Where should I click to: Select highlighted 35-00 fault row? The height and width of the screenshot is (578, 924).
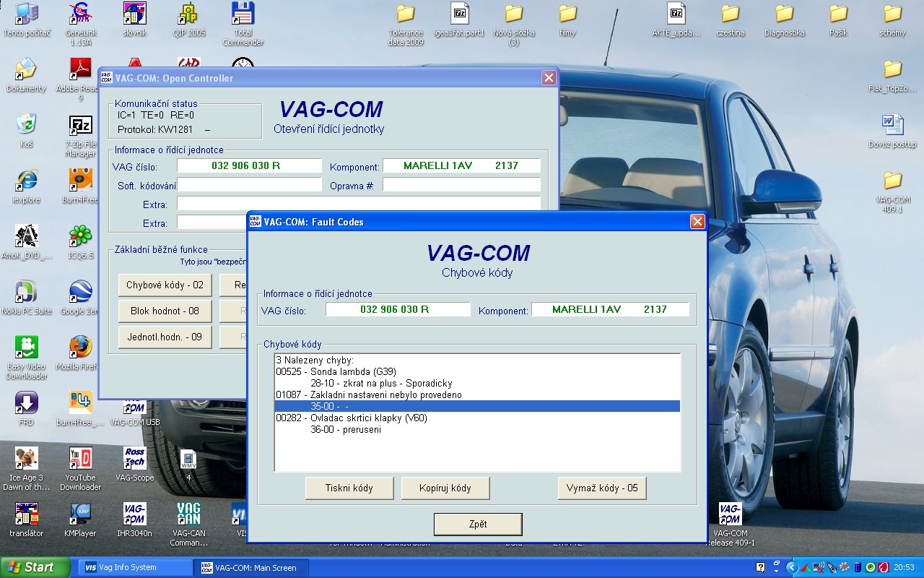pyautogui.click(x=477, y=406)
